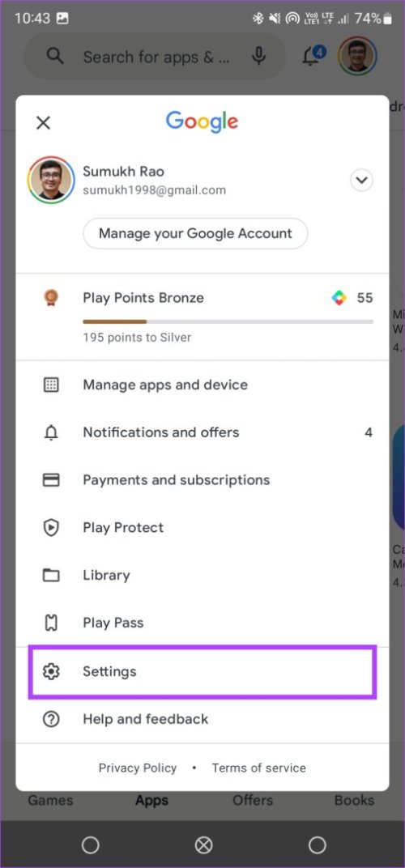Open the Payments and subscriptions card icon
Viewport: 405px width, 868px height.
click(51, 480)
